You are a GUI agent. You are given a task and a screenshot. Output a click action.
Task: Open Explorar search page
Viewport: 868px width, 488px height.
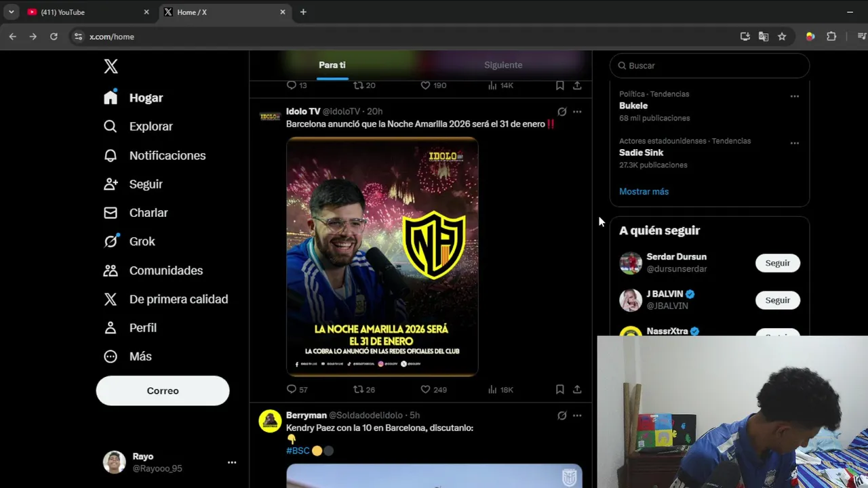pos(138,126)
